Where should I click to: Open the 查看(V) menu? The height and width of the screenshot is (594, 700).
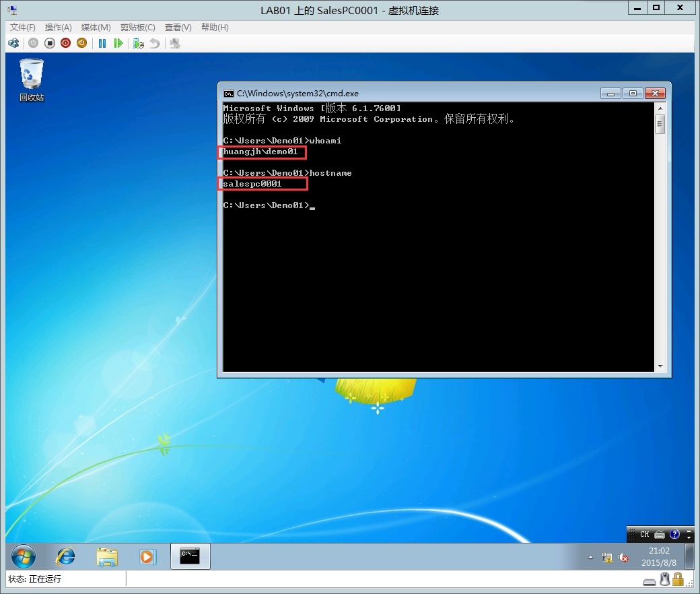[178, 27]
